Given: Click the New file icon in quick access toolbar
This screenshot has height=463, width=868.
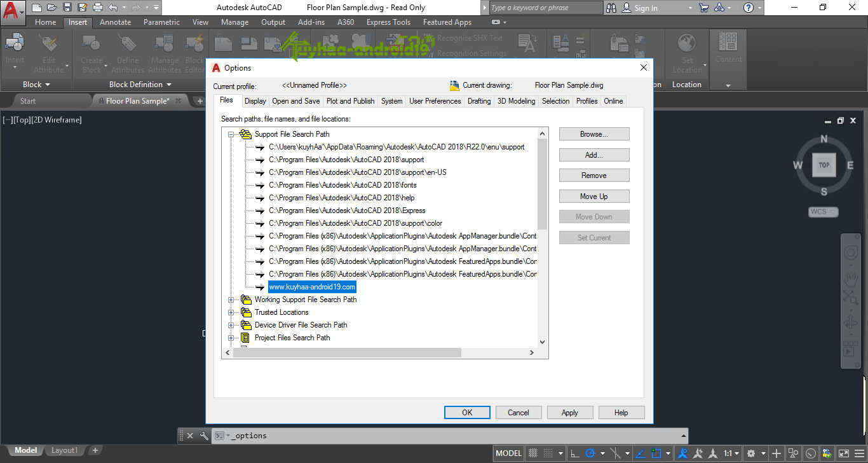Looking at the screenshot, I should [x=37, y=8].
